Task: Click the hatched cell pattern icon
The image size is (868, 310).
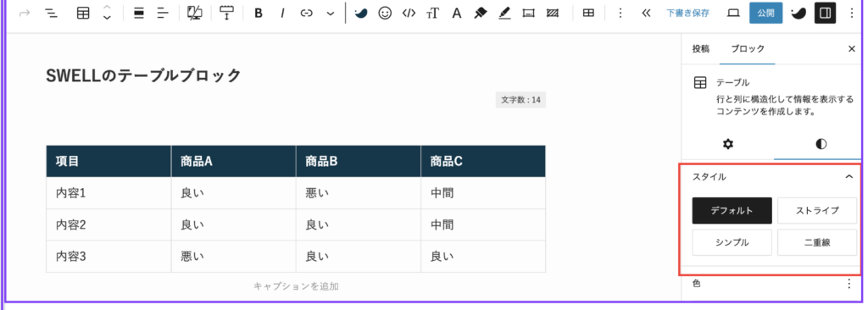Action: (x=552, y=14)
